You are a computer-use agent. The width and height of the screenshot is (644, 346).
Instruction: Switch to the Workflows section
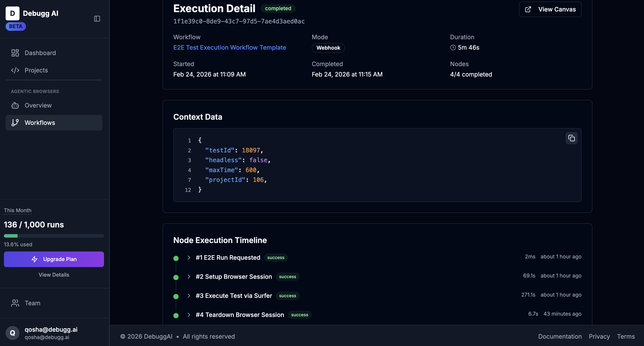coord(40,122)
